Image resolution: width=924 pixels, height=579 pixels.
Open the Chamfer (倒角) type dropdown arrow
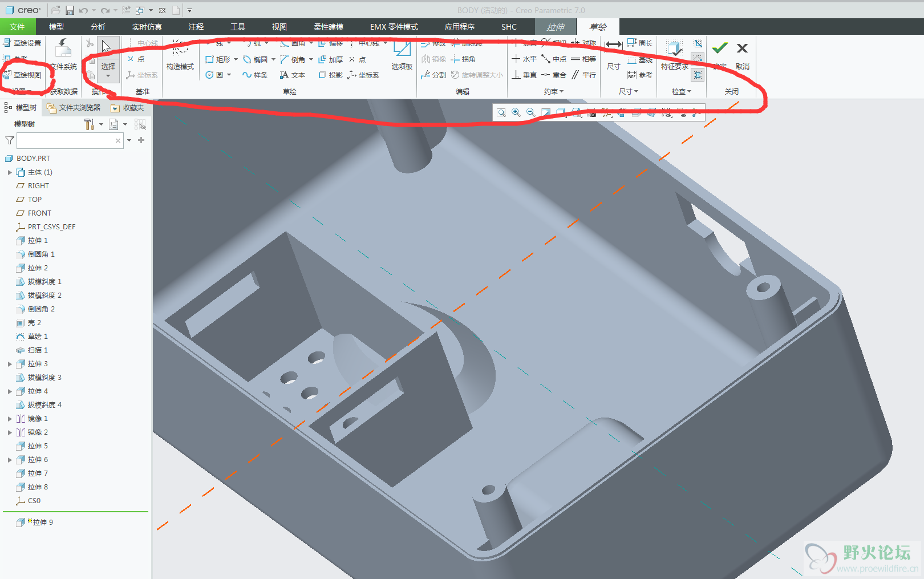pyautogui.click(x=311, y=59)
